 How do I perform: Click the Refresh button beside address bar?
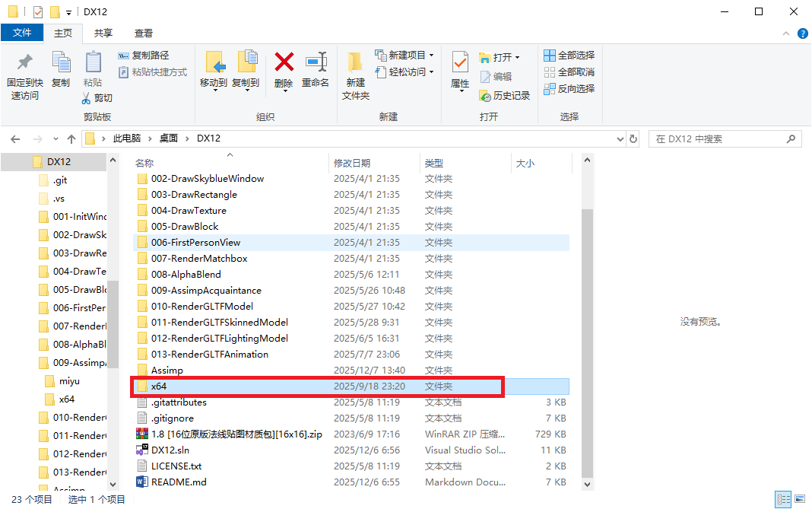633,139
